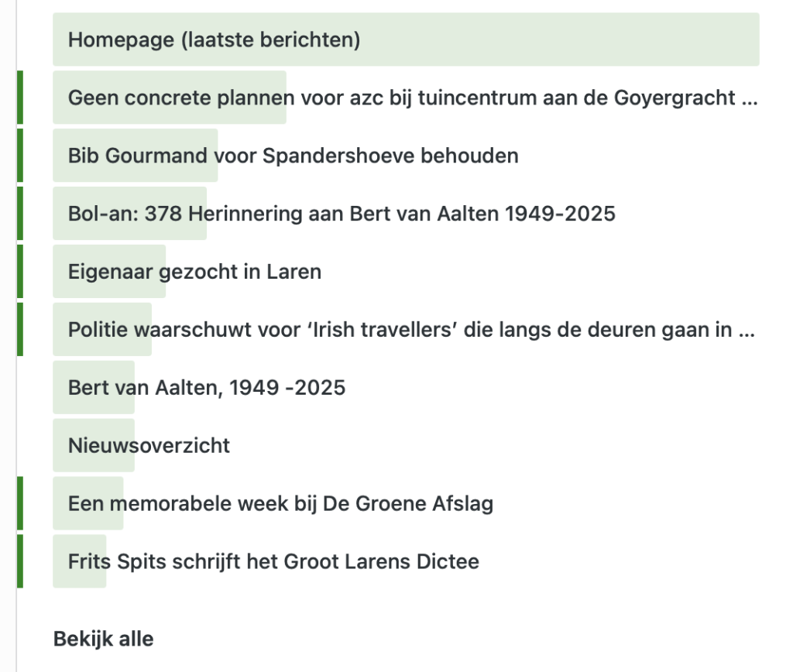793x672 pixels.
Task: Click green marker beside Bib Gourmand row
Action: coord(20,156)
